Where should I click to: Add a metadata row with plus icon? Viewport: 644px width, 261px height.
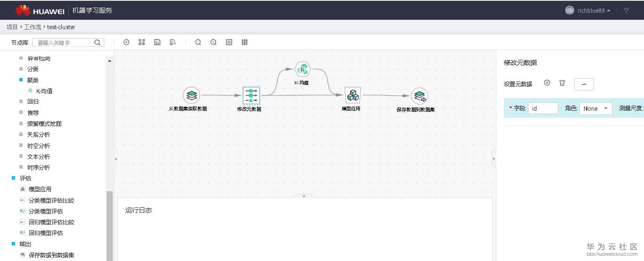click(547, 83)
